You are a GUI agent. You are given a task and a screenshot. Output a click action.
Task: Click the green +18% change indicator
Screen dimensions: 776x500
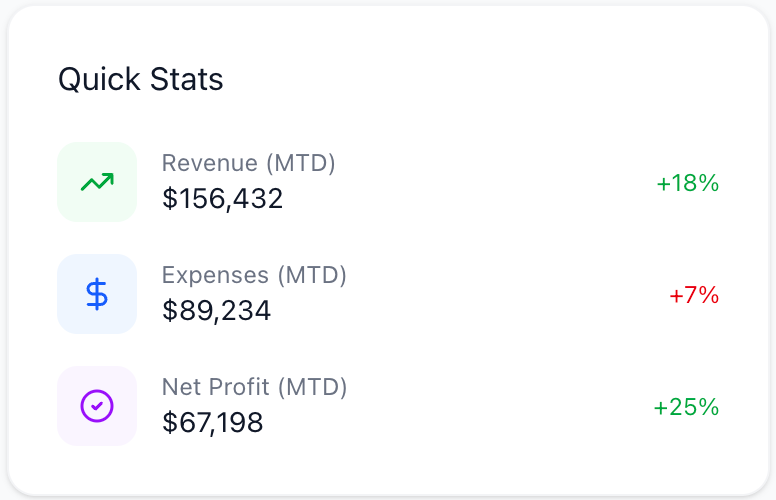pyautogui.click(x=688, y=183)
